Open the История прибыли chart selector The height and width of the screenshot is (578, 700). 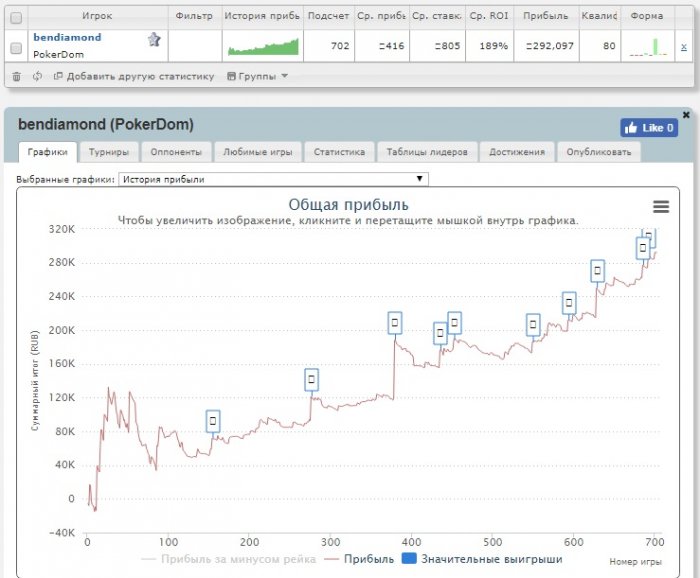coord(273,179)
